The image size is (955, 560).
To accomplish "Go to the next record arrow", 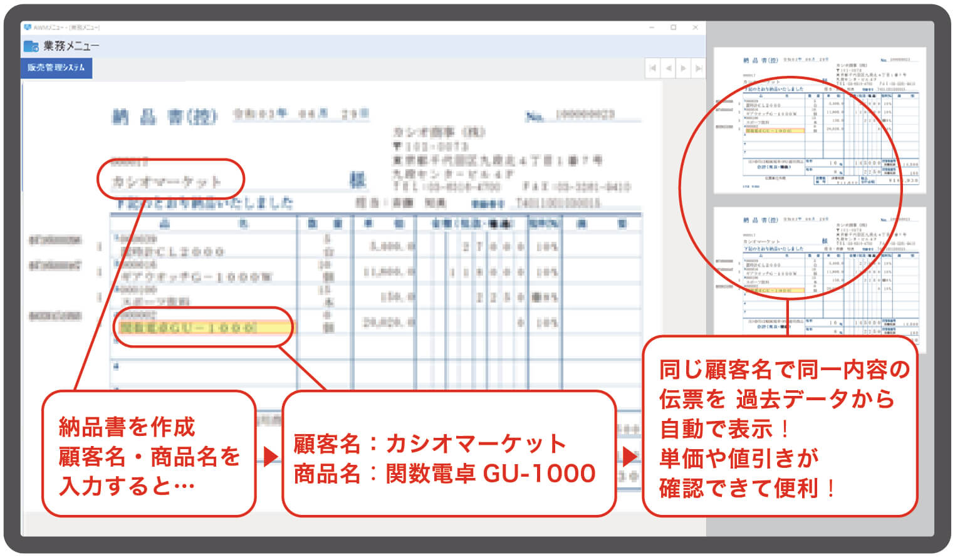I will pyautogui.click(x=684, y=68).
